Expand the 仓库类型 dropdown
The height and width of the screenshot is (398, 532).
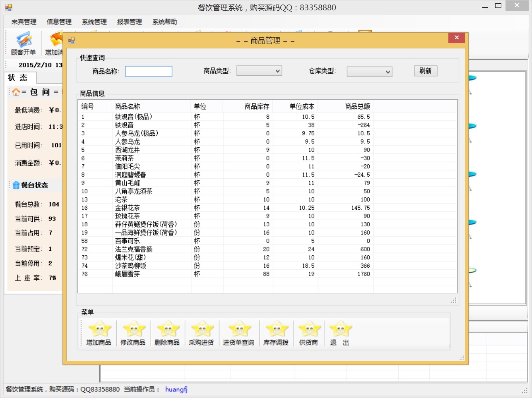coord(369,72)
